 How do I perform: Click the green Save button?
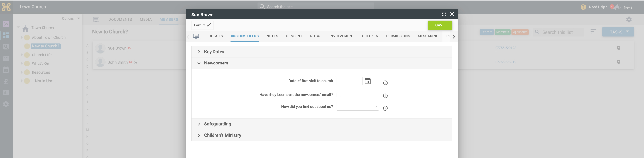tap(440, 25)
